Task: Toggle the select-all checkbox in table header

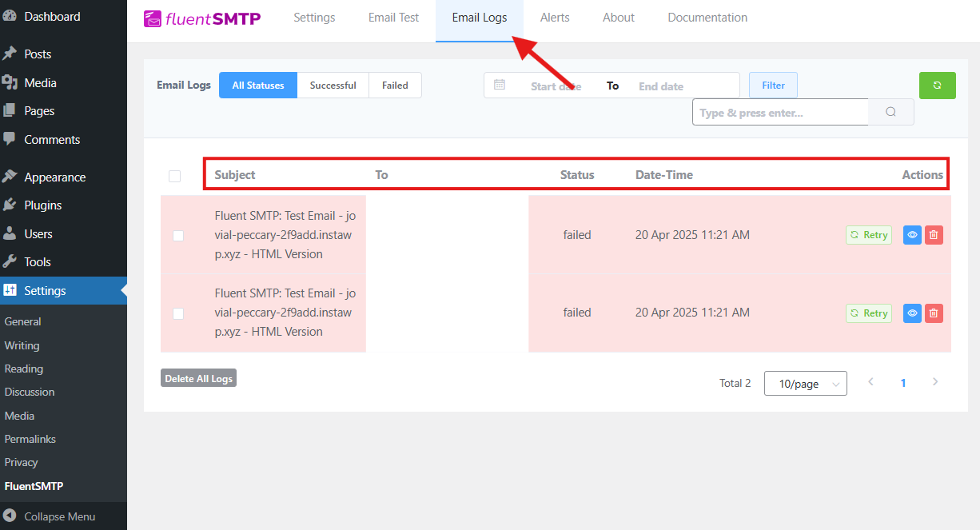Action: 175,176
